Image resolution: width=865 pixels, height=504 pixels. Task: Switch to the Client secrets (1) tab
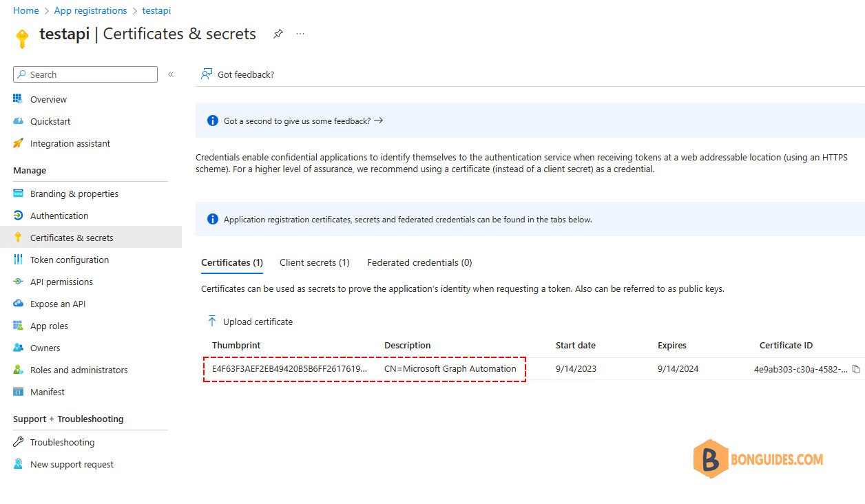(315, 262)
